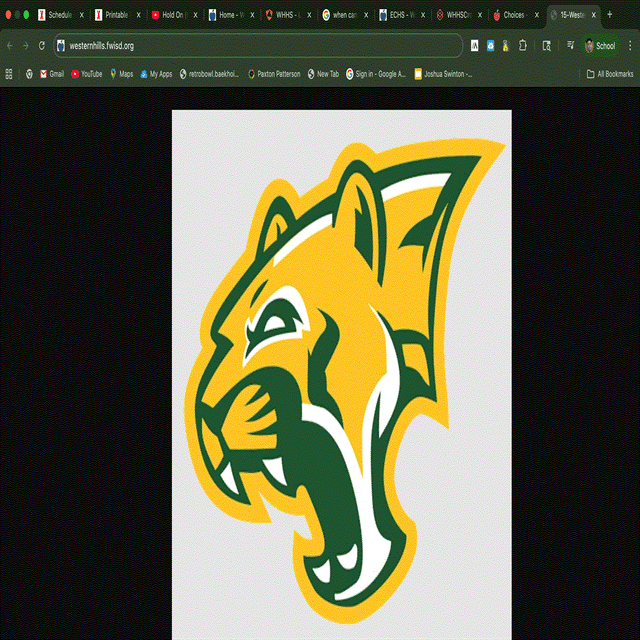Image resolution: width=640 pixels, height=640 pixels.
Task: Open a new tab with plus button
Action: tap(610, 15)
